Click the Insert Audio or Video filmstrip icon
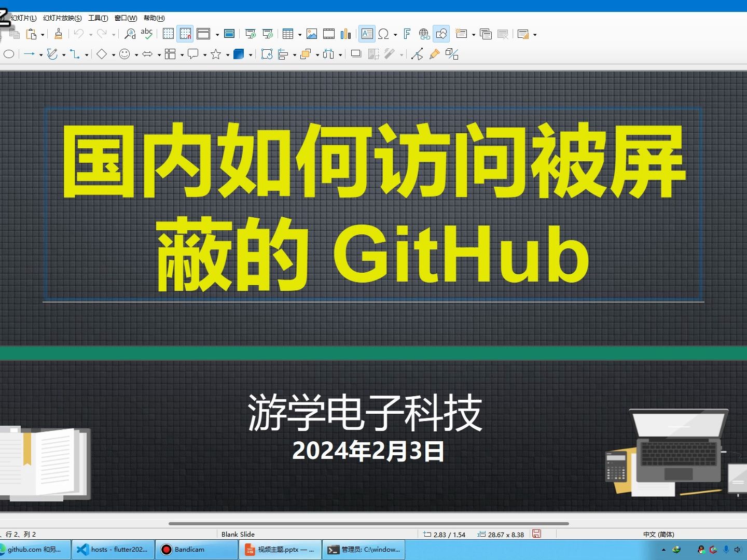Screen dimensions: 747x560 [x=329, y=34]
